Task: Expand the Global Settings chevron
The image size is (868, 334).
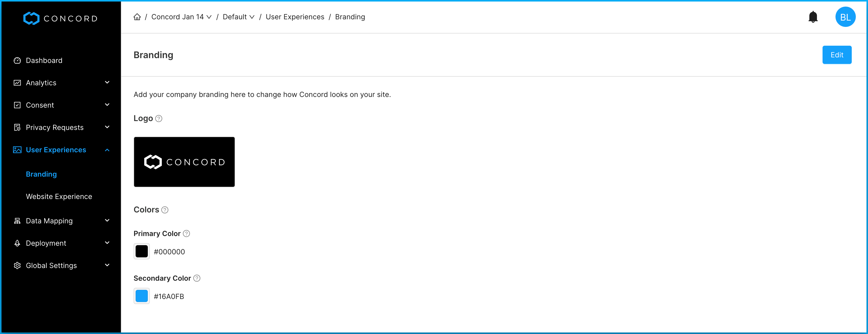Action: [x=107, y=265]
